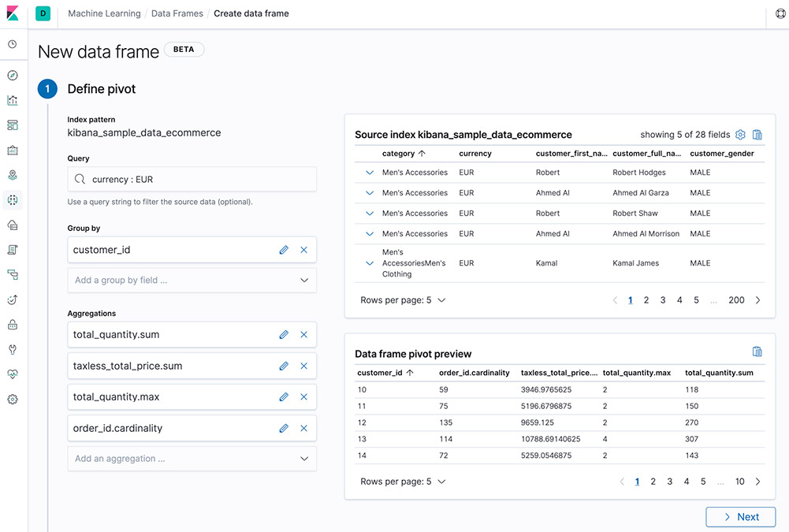Remove customer_id group by field

pos(304,250)
